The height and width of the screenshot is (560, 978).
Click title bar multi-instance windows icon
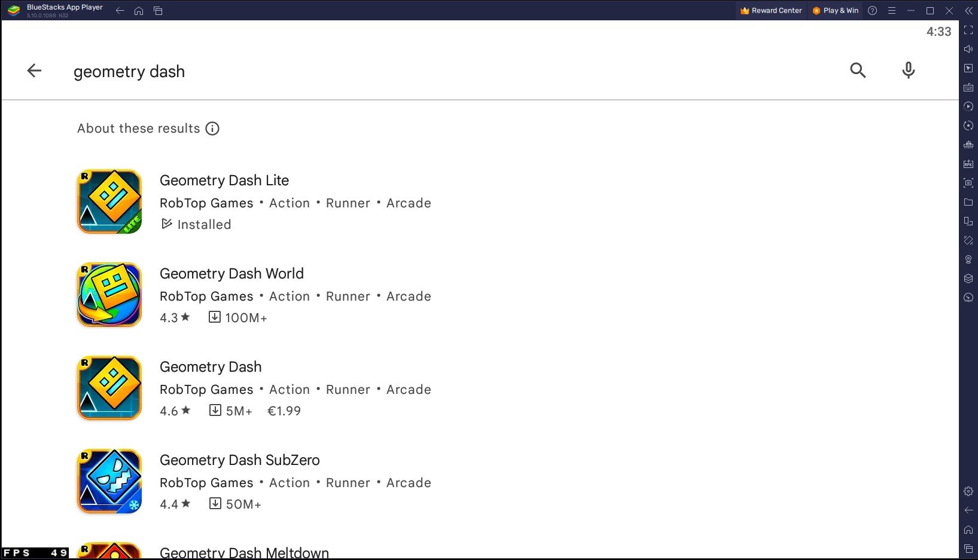tap(158, 11)
